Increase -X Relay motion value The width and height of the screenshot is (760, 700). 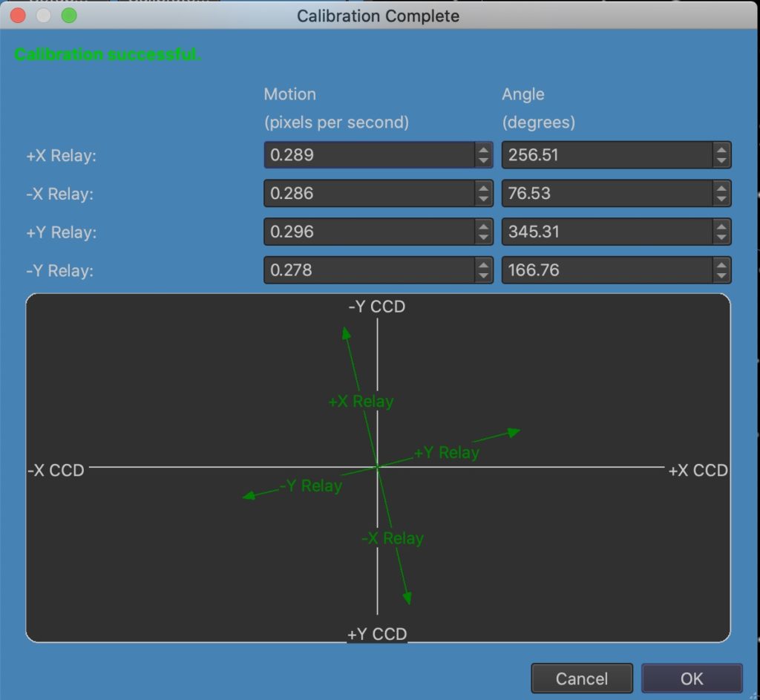pyautogui.click(x=483, y=188)
